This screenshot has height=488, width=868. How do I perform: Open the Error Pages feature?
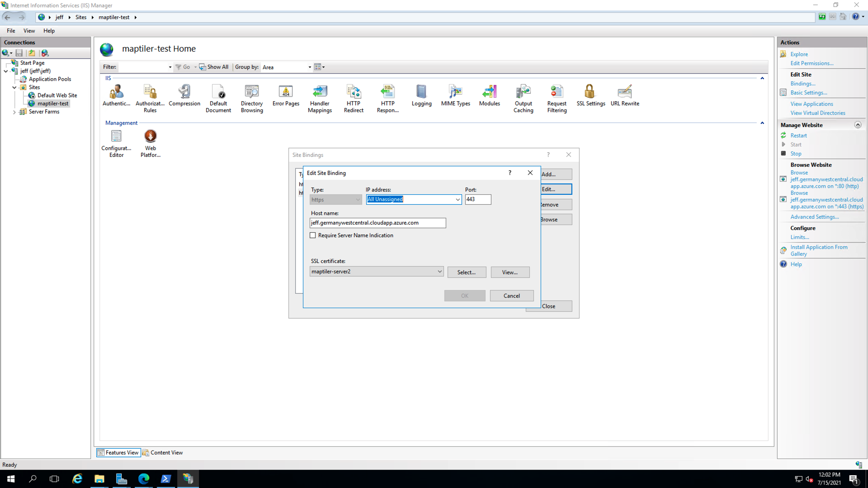point(286,95)
